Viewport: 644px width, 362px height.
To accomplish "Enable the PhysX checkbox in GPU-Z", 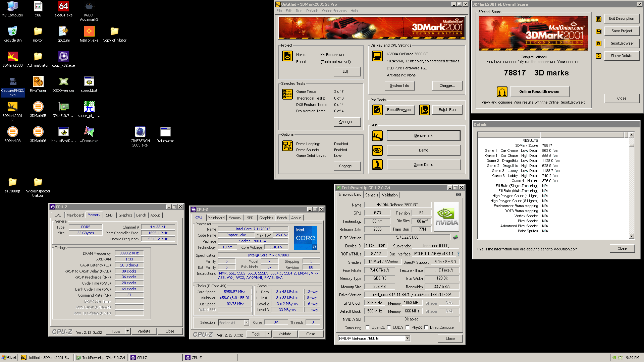I will (408, 327).
